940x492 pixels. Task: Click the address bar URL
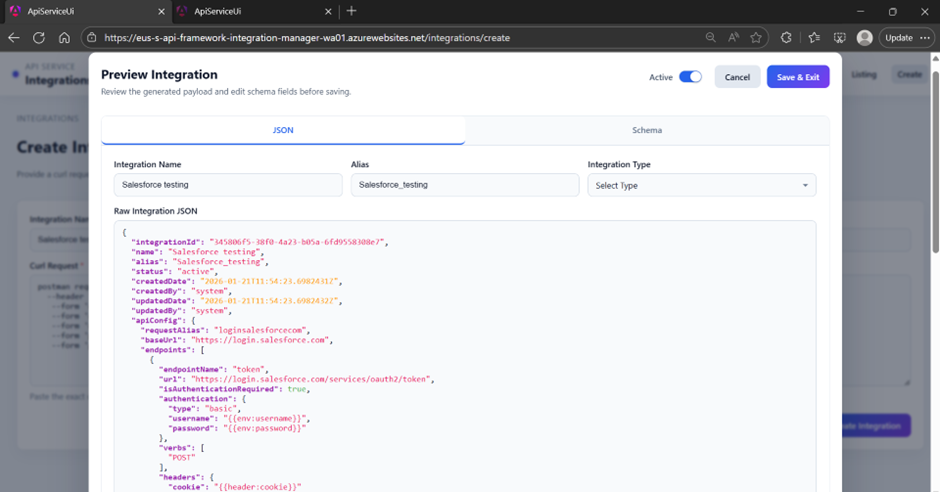pos(307,38)
